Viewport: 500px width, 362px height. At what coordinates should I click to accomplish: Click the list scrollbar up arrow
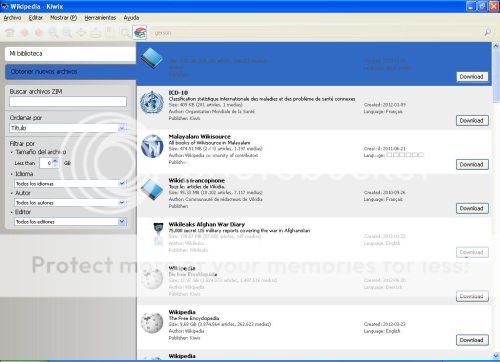point(496,46)
